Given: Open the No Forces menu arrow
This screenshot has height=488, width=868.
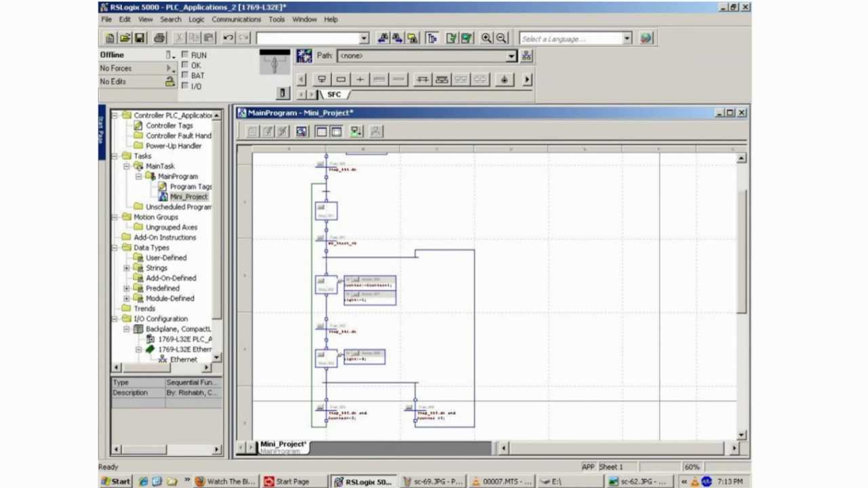Looking at the screenshot, I should (x=170, y=68).
